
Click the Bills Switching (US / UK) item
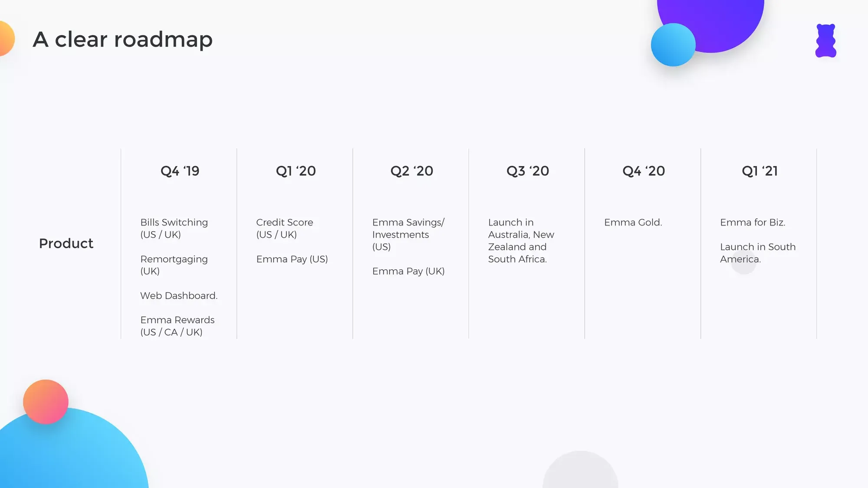coord(174,228)
